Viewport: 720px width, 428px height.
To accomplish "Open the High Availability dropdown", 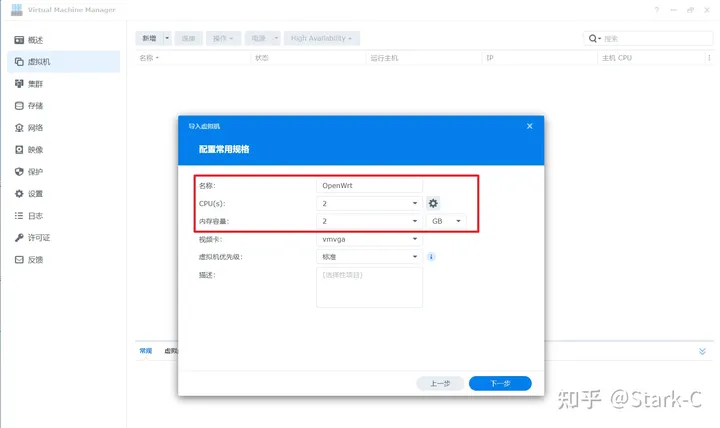I will 321,38.
